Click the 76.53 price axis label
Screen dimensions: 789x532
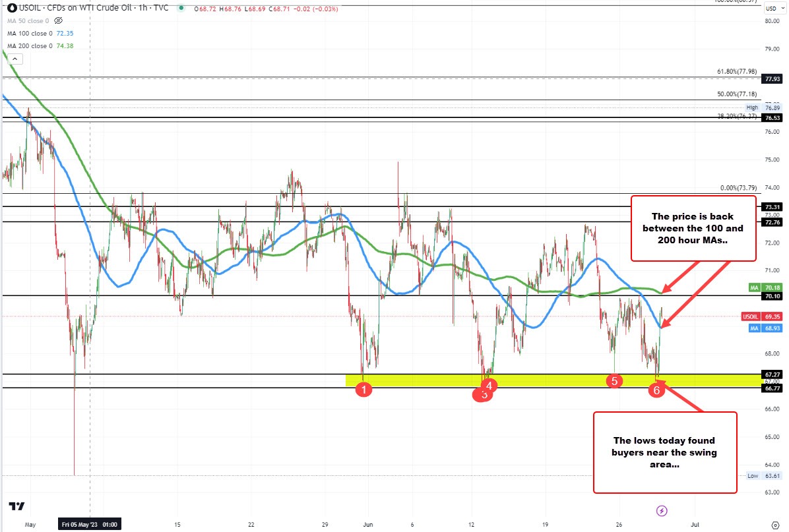[772, 117]
